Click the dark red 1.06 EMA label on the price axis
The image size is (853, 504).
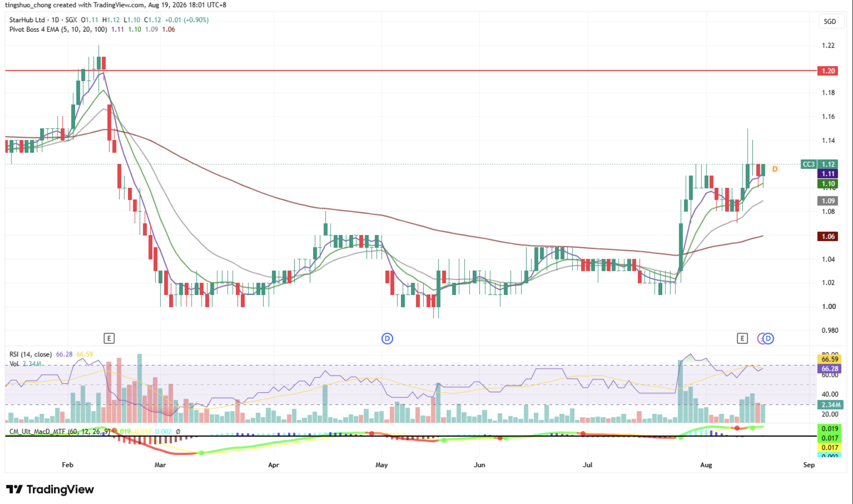tap(828, 236)
